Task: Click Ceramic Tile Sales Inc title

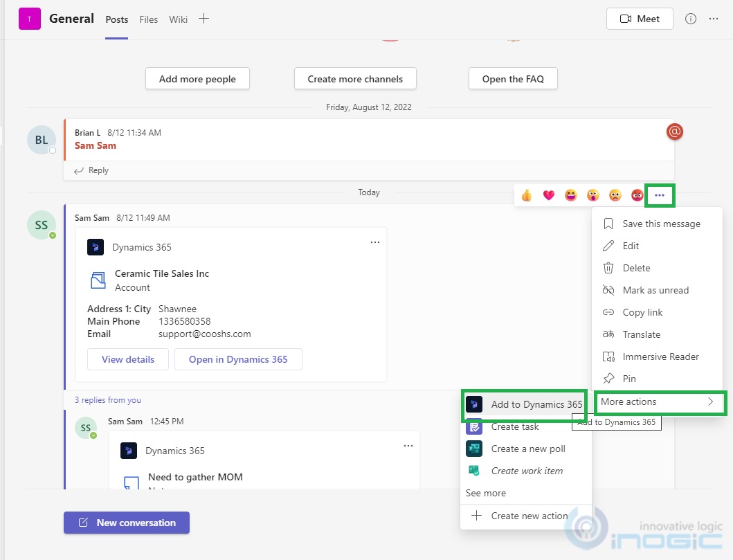Action: (162, 273)
